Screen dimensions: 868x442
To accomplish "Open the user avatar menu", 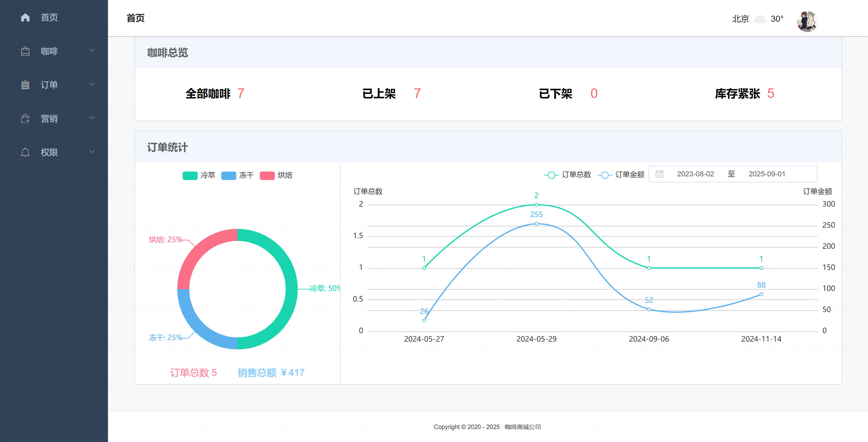I will (807, 21).
